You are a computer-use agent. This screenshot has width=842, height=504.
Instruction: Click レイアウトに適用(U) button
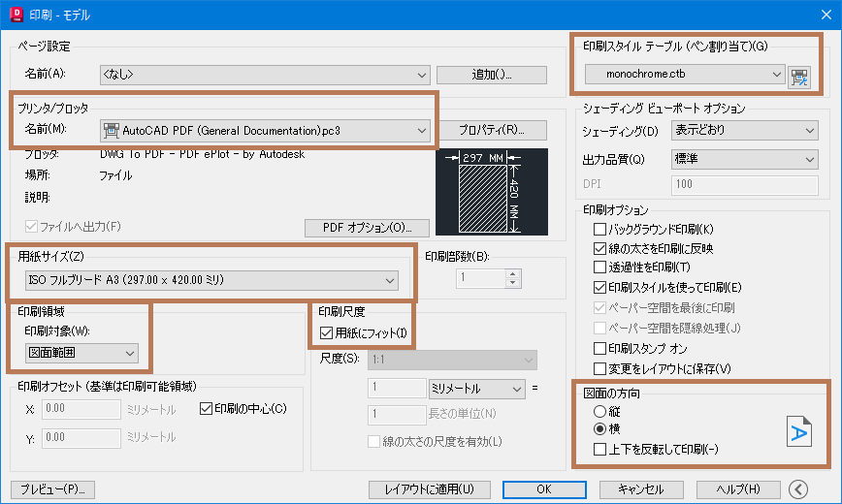(430, 489)
